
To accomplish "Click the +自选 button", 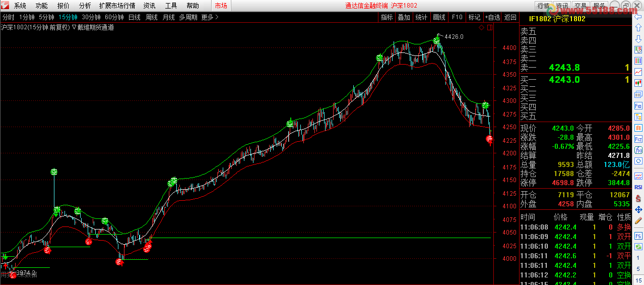I will pos(492,17).
